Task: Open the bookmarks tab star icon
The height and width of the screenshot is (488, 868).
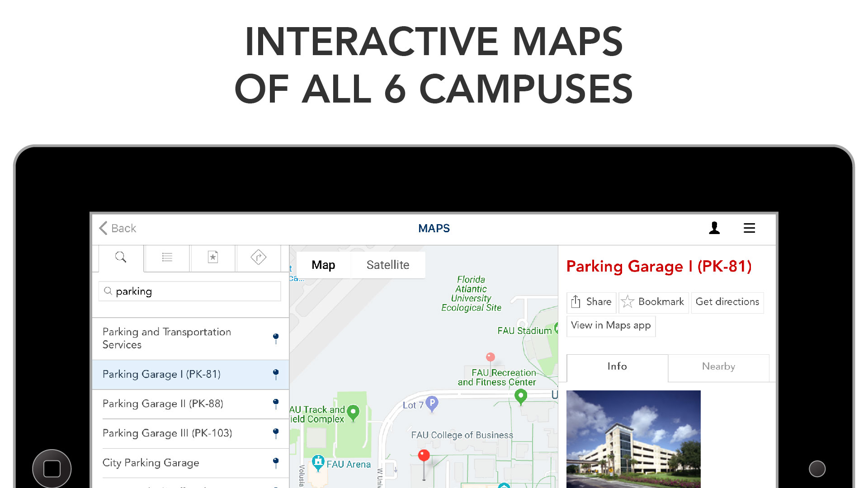Action: point(213,258)
